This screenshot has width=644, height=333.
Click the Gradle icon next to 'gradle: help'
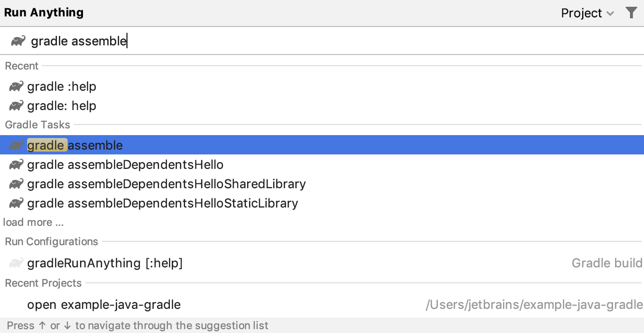[x=16, y=105]
